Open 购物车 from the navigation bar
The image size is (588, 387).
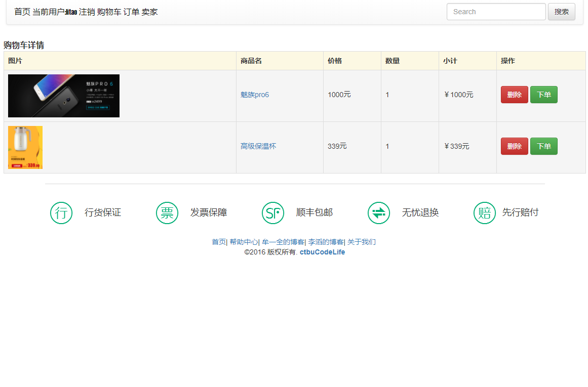109,12
